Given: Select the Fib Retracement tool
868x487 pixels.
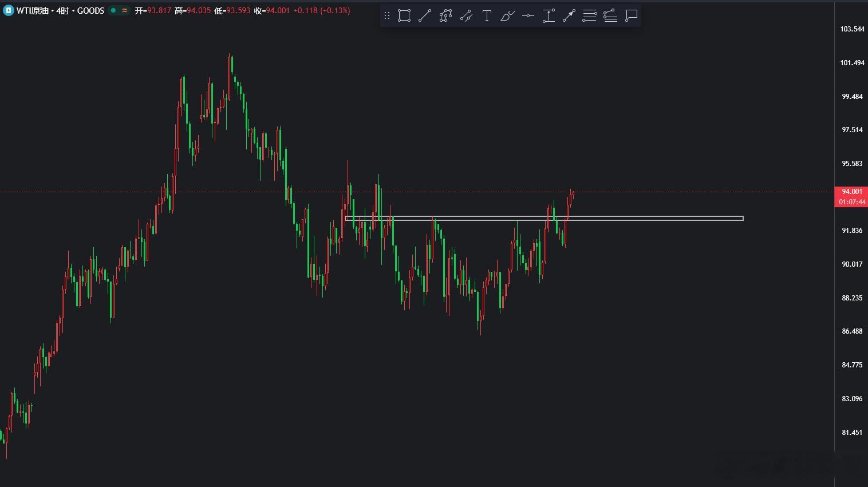Looking at the screenshot, I should pos(590,16).
